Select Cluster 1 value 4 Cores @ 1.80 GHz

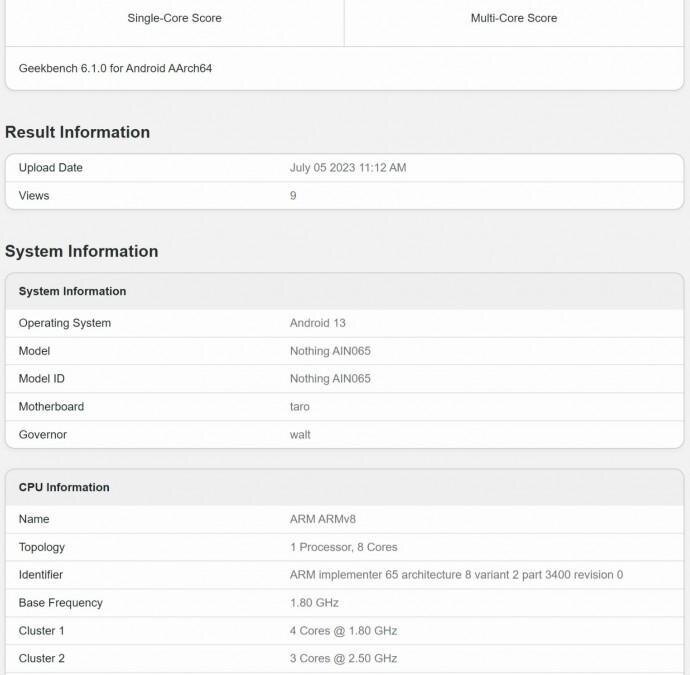click(x=343, y=631)
